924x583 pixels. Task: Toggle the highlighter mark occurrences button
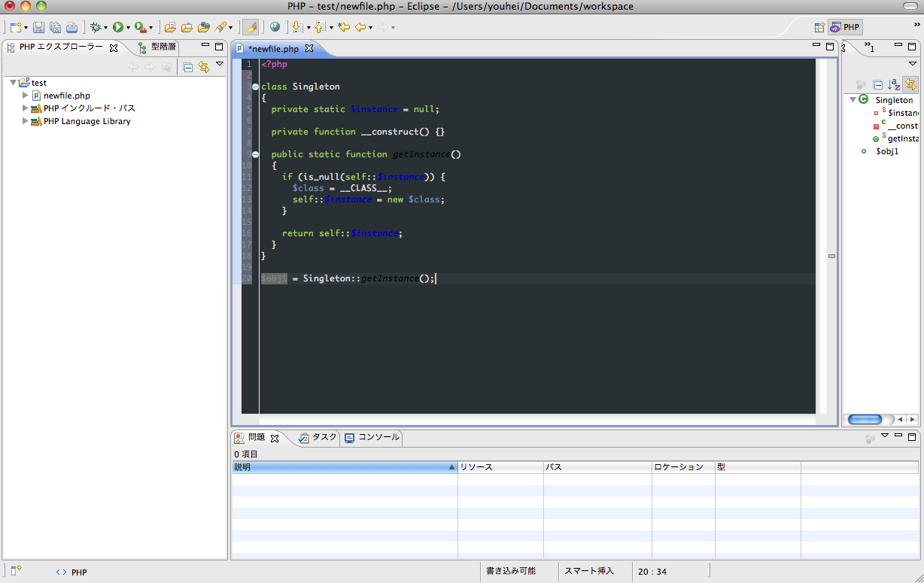(251, 27)
